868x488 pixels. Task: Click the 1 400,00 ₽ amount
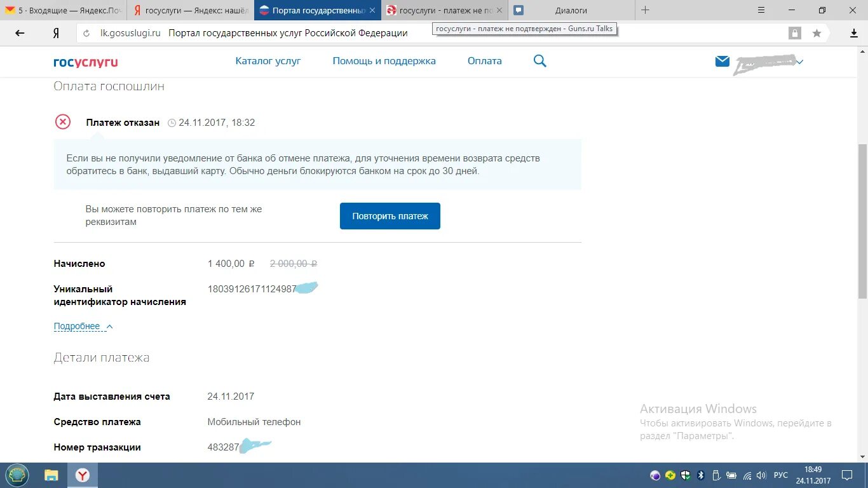231,264
